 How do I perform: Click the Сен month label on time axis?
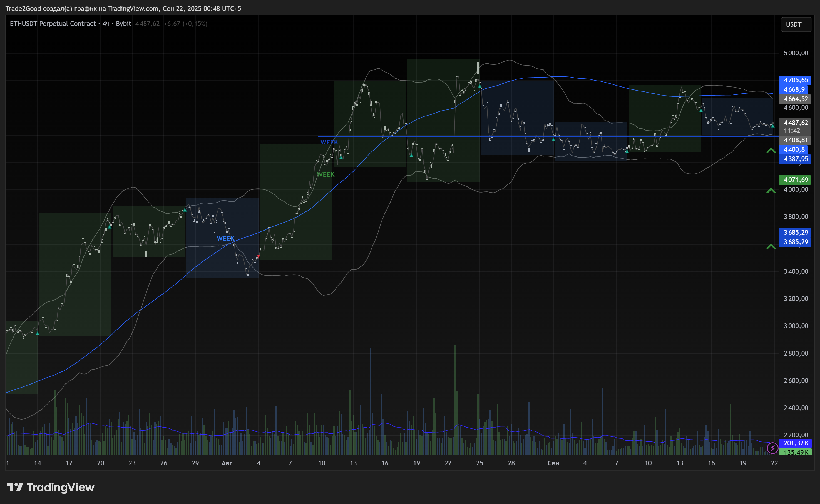553,463
